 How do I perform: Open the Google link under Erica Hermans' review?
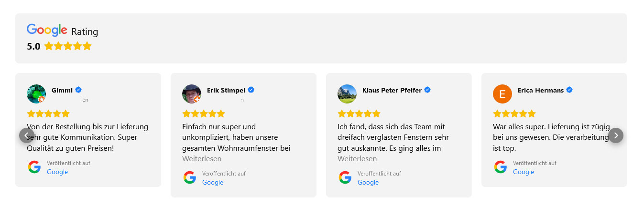(x=524, y=172)
